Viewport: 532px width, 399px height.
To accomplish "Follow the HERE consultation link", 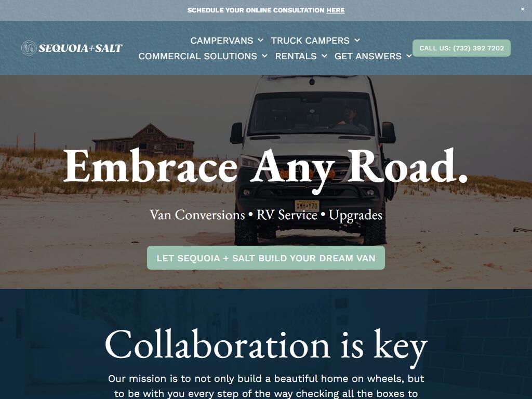I will 335,10.
